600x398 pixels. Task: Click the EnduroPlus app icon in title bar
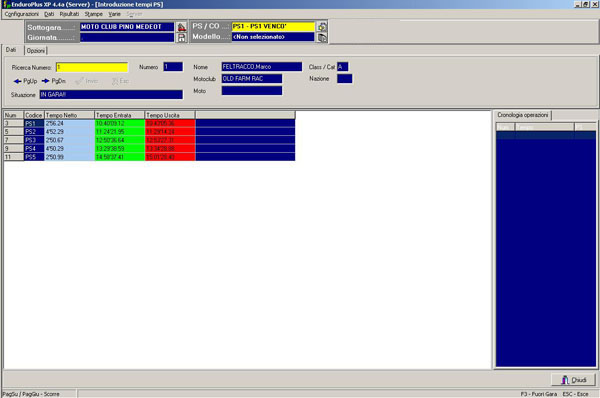click(x=6, y=5)
